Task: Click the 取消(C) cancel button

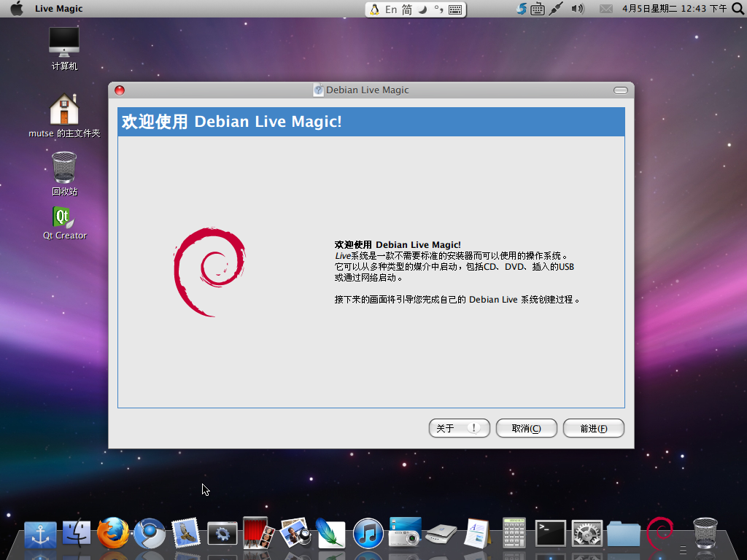Action: pos(527,428)
